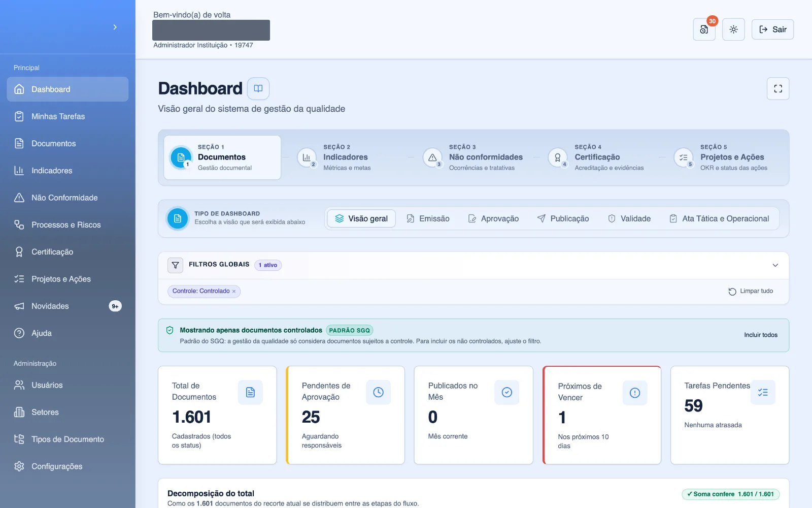Click Incluir todos in the banner
The image size is (812, 508).
761,335
